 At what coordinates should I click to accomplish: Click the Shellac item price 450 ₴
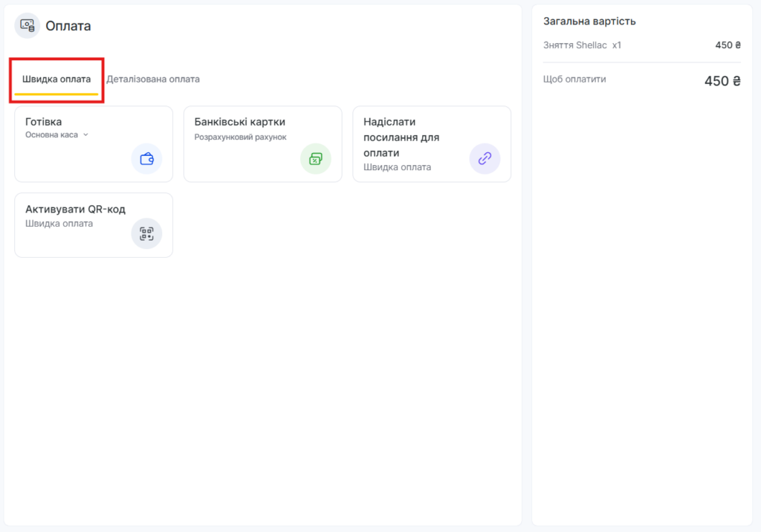[728, 45]
